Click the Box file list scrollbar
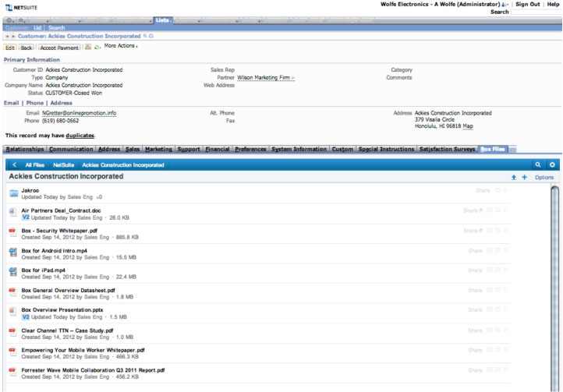 click(x=554, y=287)
